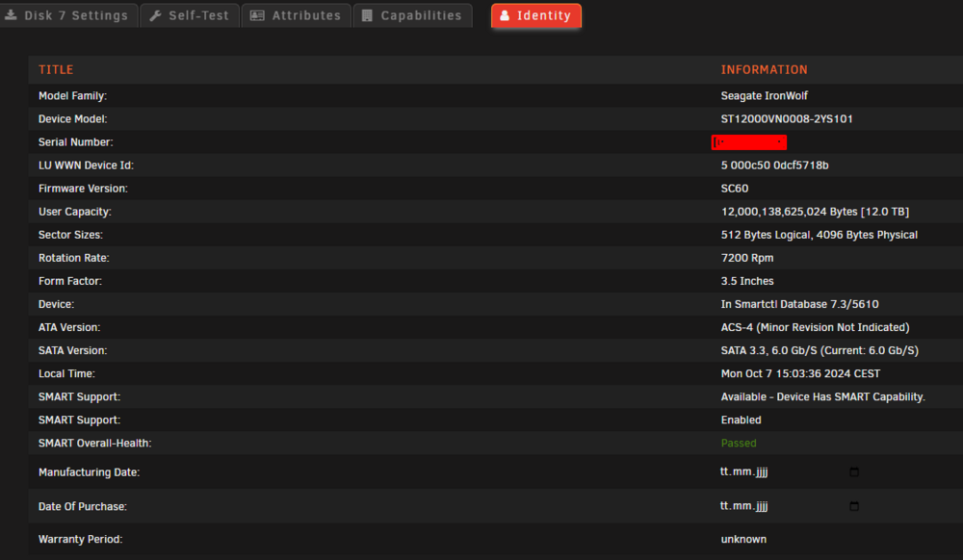Viewport: 963px width, 560px height.
Task: Select '512 Bytes Logical, 4096 Bytes Physical'
Action: (820, 235)
